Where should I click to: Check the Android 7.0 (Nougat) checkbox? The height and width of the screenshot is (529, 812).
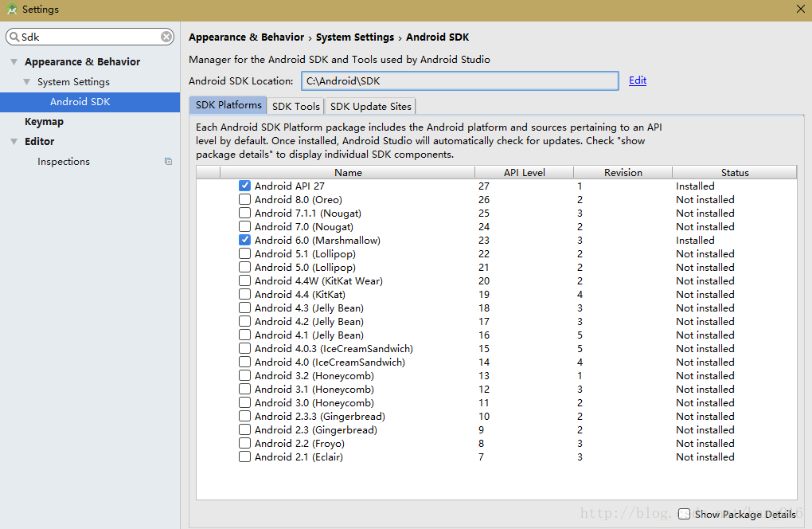pos(244,226)
